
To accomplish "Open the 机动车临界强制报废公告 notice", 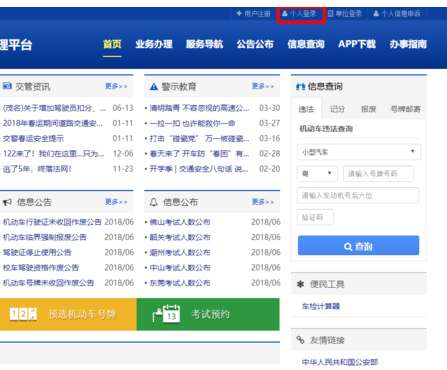I will click(45, 237).
